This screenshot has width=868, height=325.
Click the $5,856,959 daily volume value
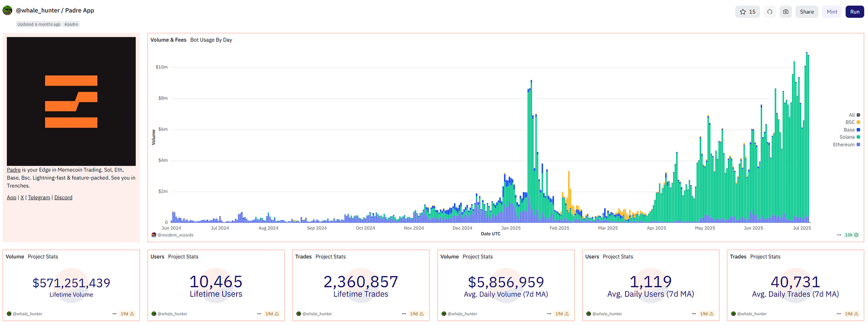[506, 282]
